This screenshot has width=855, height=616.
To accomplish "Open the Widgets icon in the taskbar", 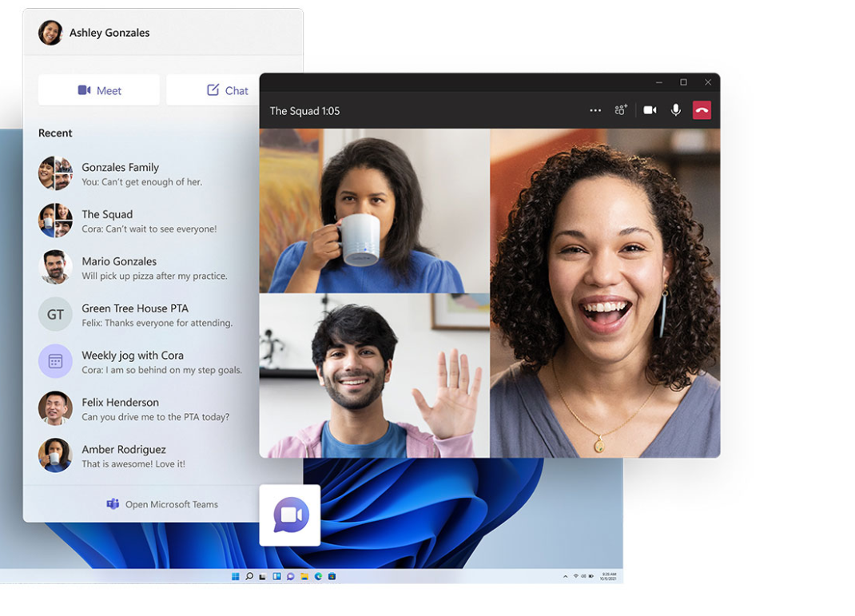I will (276, 576).
